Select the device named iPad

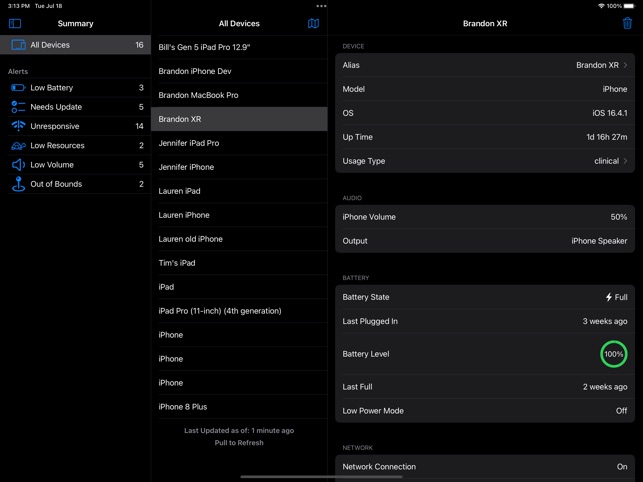[x=239, y=287]
